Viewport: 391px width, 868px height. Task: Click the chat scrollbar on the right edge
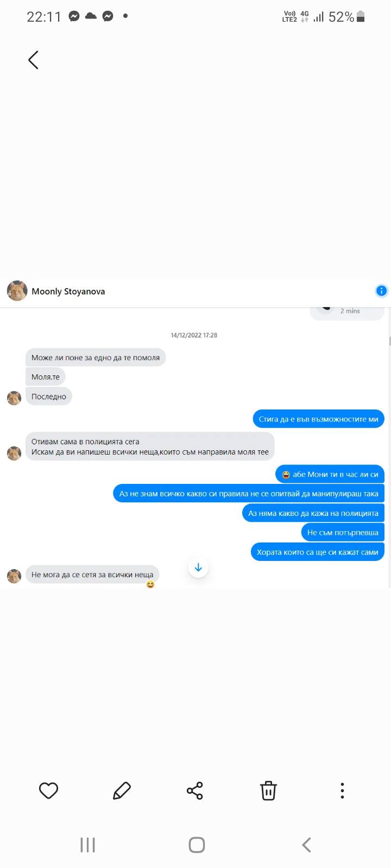(389, 341)
